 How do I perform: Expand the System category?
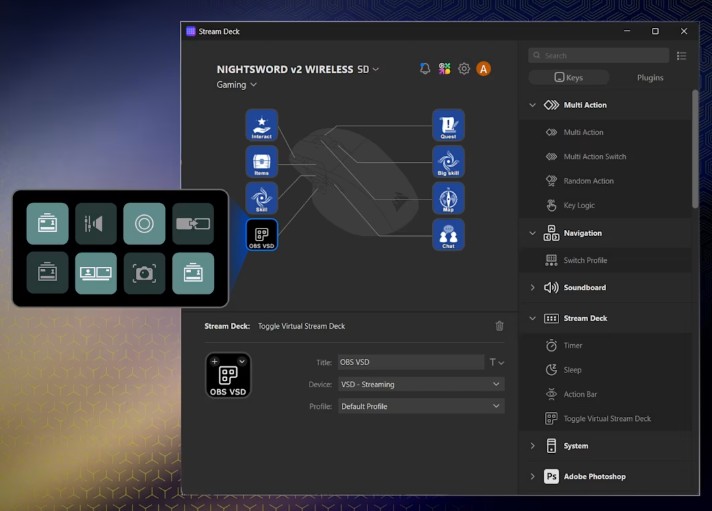click(x=532, y=446)
